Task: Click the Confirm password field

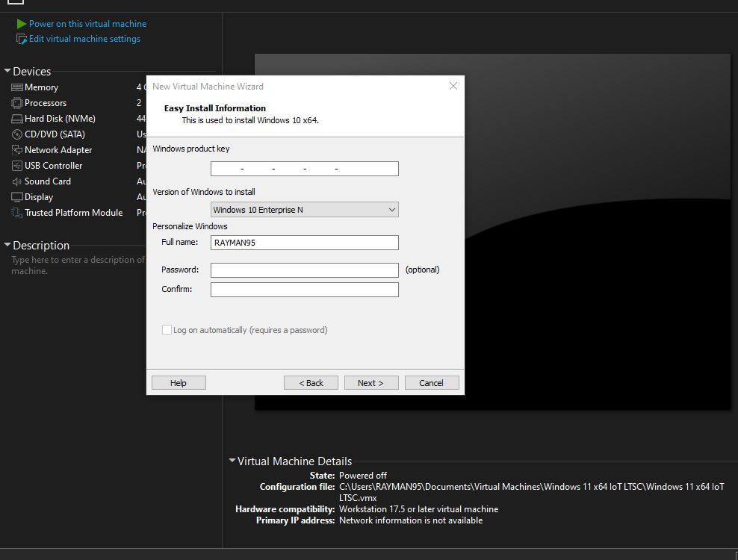Action: coord(305,290)
